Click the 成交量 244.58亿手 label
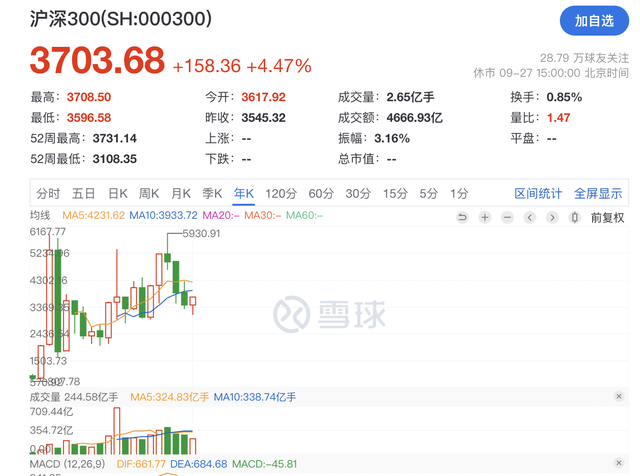Viewport: 640px width, 476px height. click(74, 397)
